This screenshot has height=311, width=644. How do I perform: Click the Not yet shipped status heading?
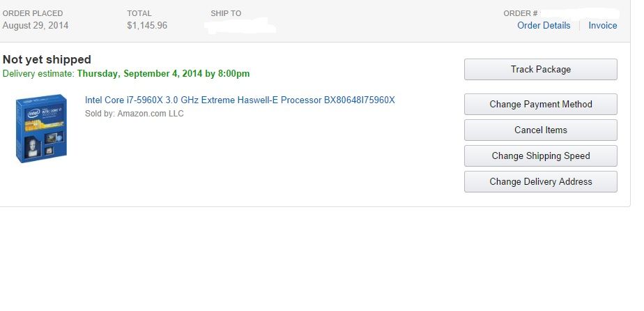tap(47, 59)
